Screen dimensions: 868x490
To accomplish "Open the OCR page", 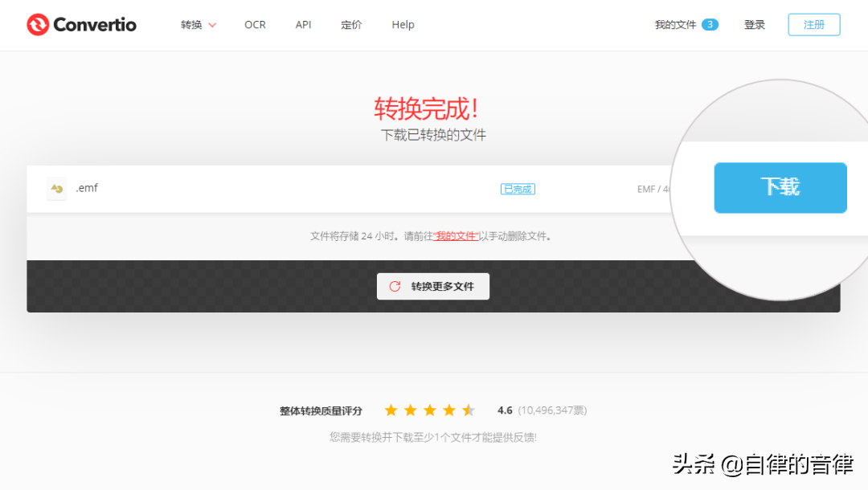I will pos(256,25).
